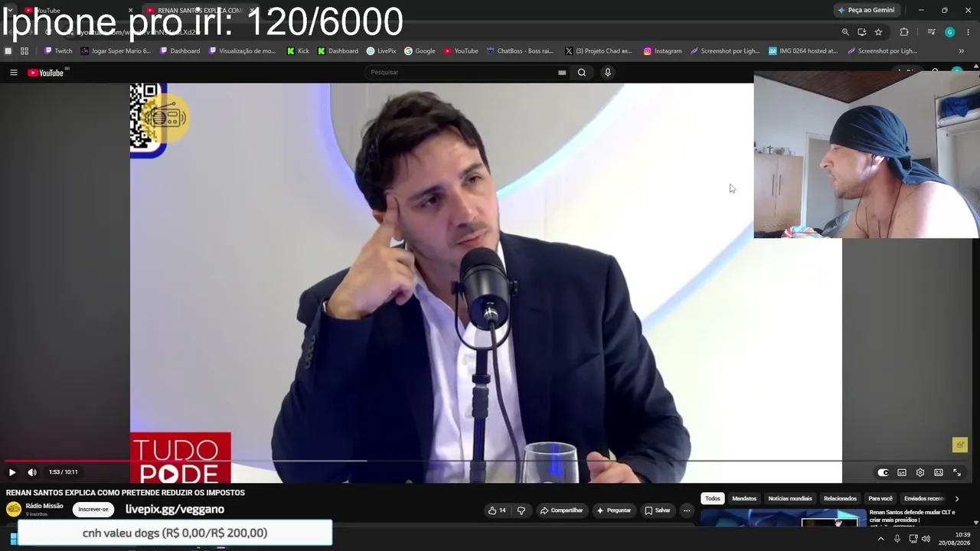Open the YouTube guide hamburger menu
This screenshot has width=980, height=551.
pyautogui.click(x=13, y=73)
